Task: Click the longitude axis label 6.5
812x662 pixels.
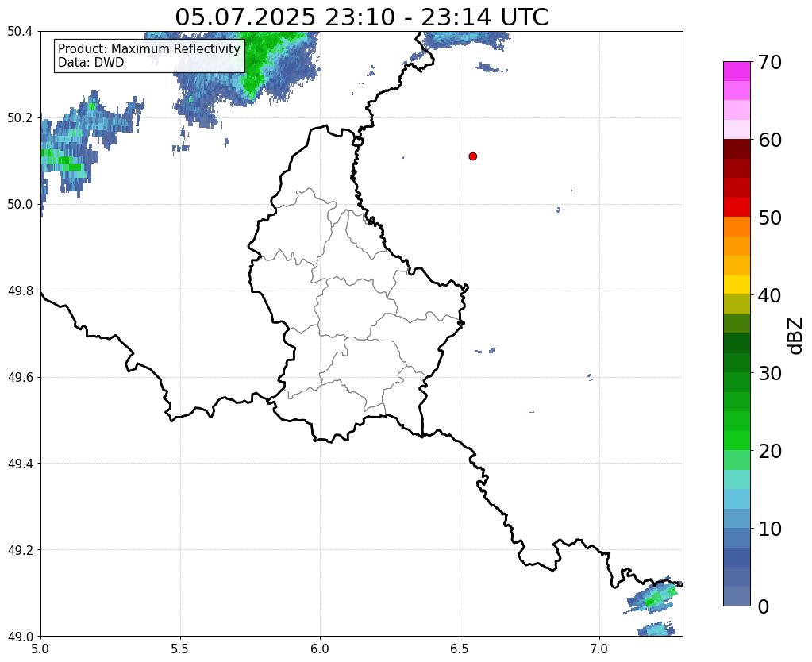Action: click(x=460, y=649)
